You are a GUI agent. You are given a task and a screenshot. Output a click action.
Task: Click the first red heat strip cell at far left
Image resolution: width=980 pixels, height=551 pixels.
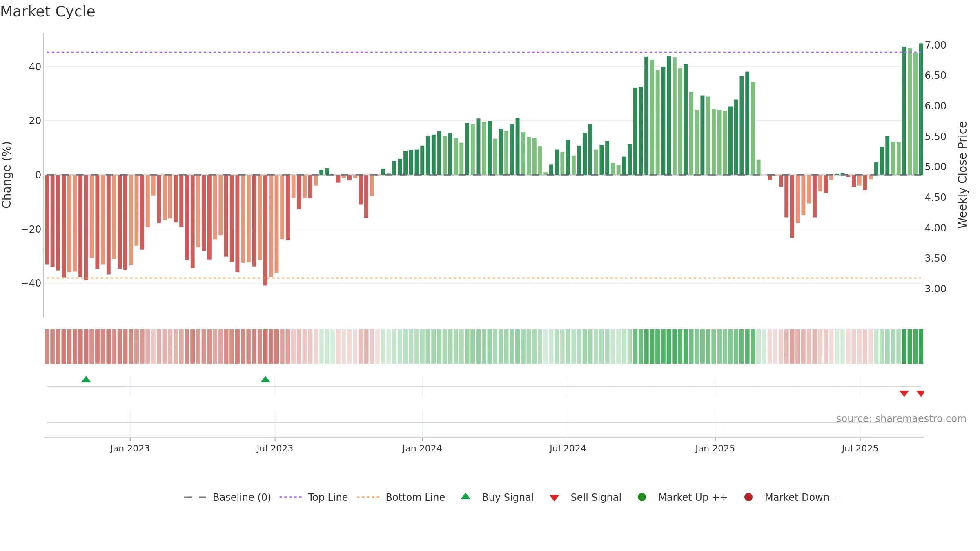(x=47, y=347)
